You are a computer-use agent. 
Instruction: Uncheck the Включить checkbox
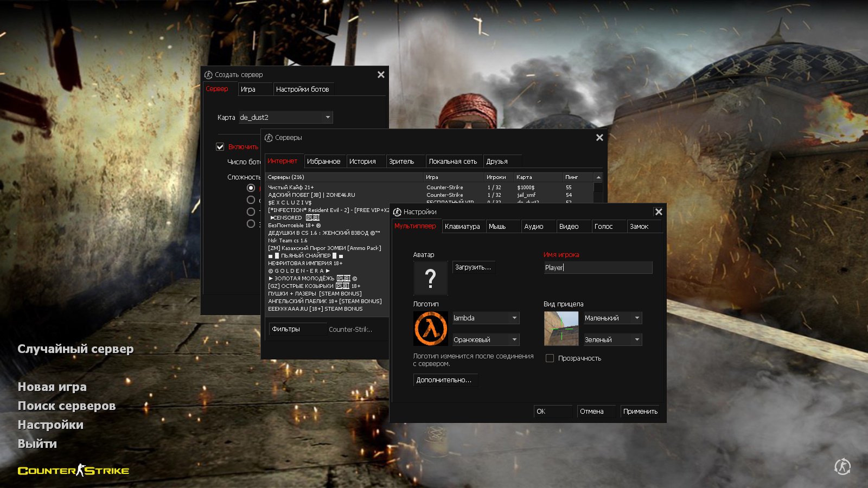(220, 146)
